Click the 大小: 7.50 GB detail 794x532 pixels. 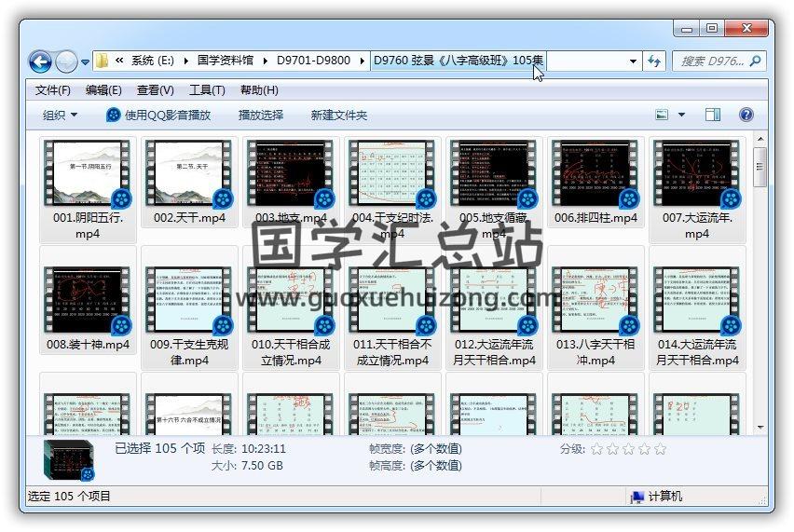point(247,466)
